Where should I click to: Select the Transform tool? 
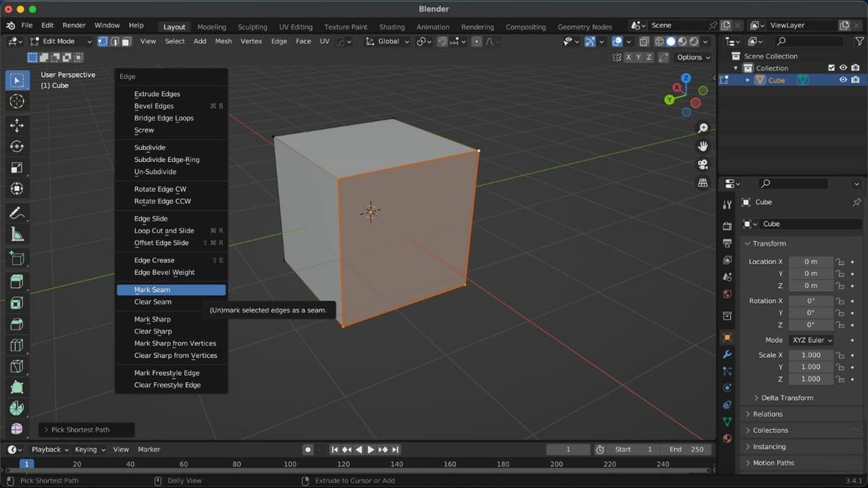pos(17,189)
